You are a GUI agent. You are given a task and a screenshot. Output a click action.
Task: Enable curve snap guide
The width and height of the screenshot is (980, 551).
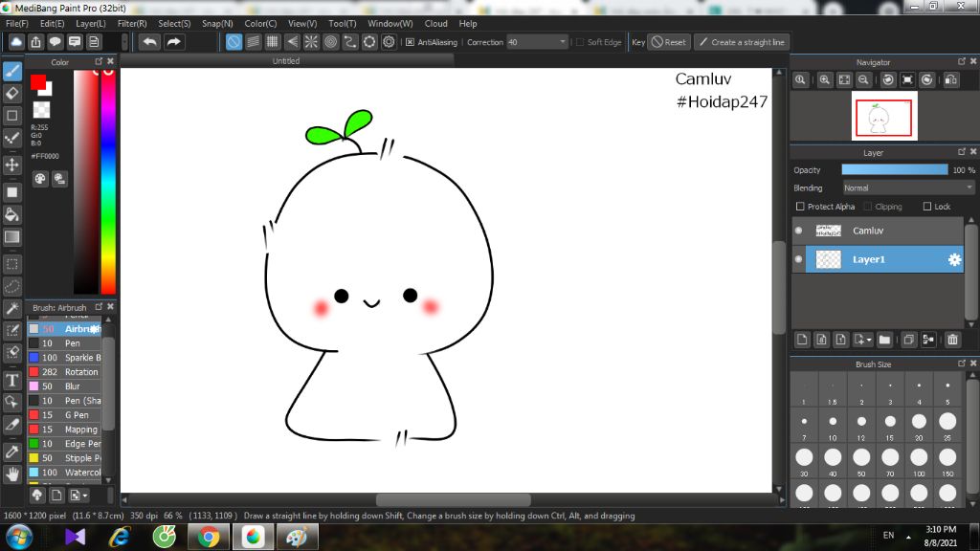point(350,42)
